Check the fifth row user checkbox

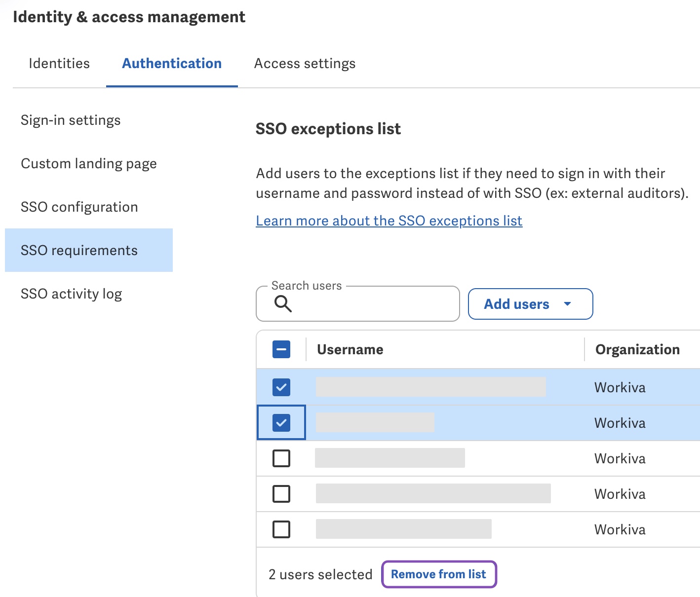pos(281,529)
